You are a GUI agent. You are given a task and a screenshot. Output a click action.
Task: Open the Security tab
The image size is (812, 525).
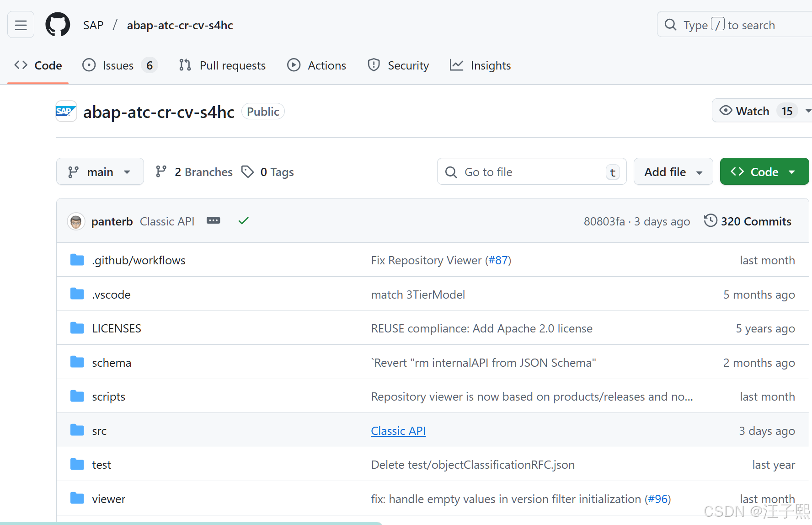(398, 65)
